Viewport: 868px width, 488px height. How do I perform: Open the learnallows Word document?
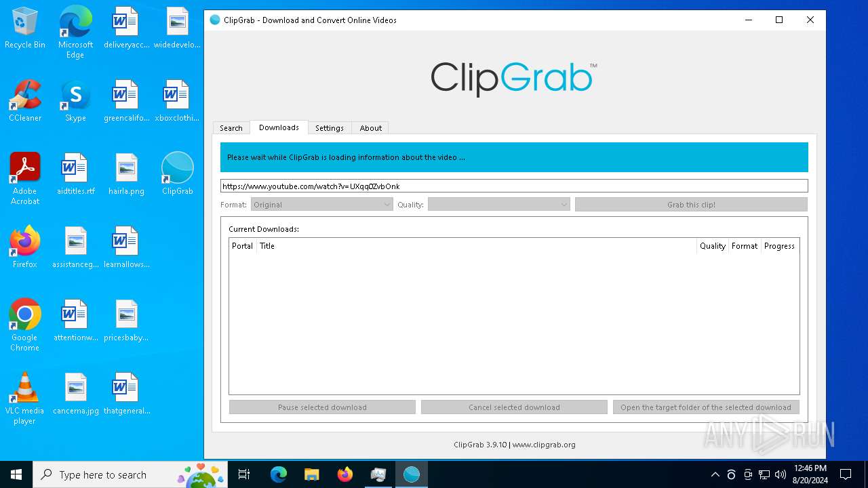126,247
